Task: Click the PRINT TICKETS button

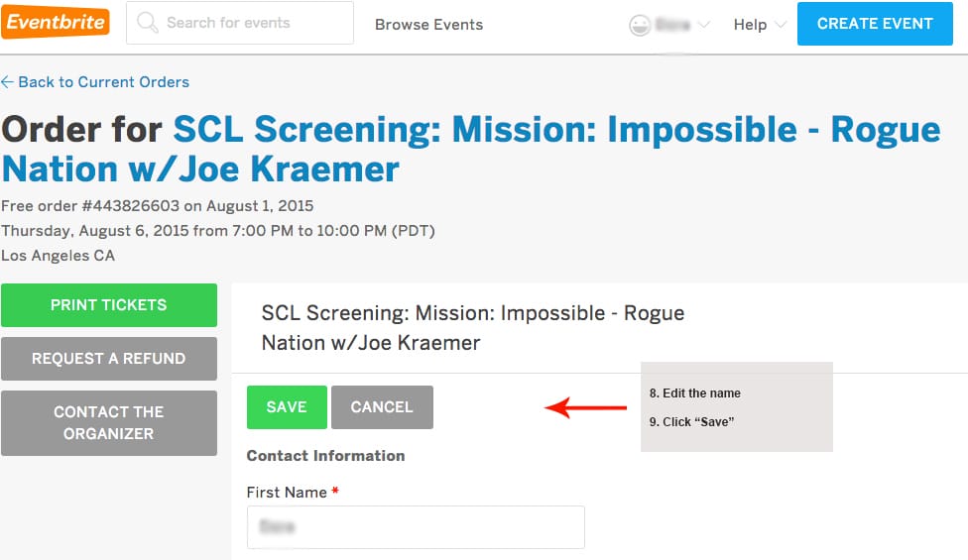Action: point(109,305)
